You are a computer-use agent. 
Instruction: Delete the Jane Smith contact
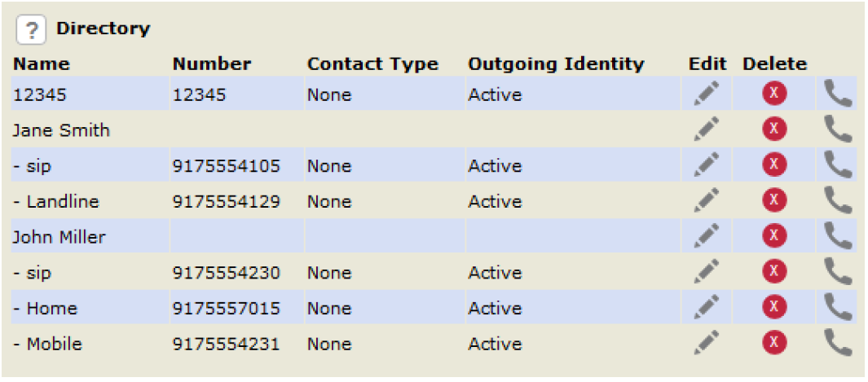click(x=774, y=130)
